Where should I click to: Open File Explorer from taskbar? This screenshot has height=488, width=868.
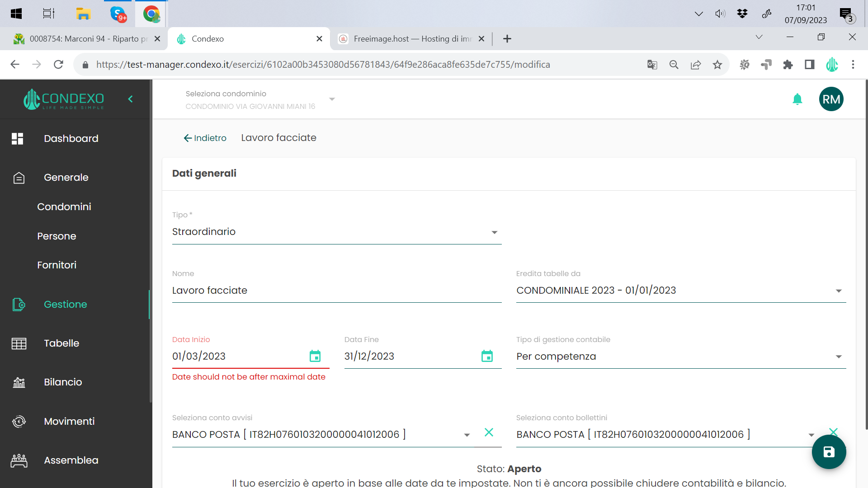[x=83, y=14]
